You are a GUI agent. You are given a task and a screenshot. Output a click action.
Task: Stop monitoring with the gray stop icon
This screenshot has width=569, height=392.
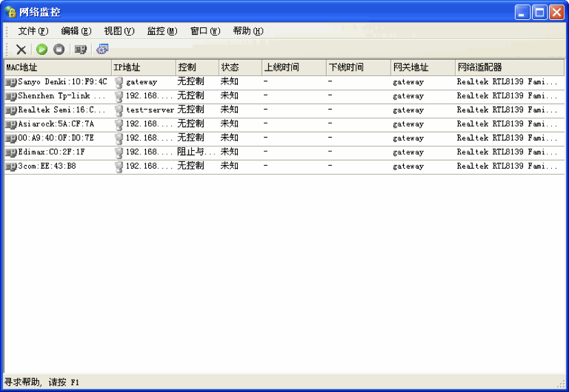(x=59, y=49)
